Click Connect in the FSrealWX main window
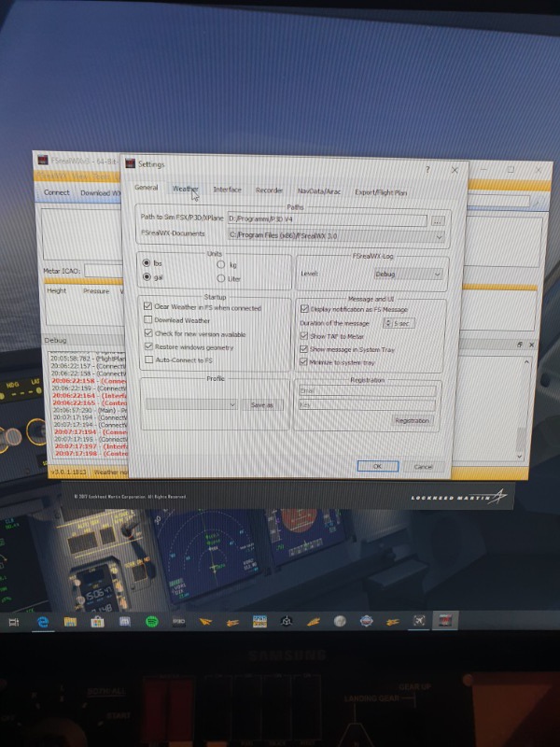 coord(57,192)
